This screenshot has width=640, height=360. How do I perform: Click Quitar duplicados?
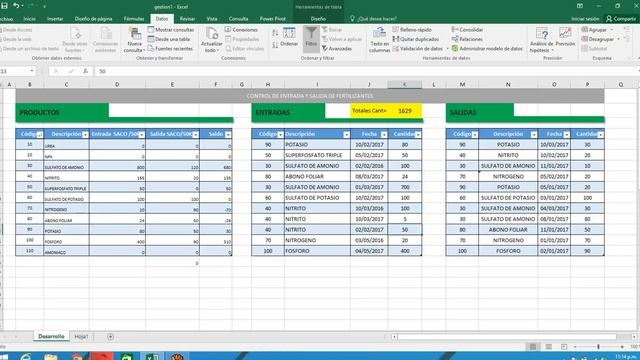tap(416, 39)
